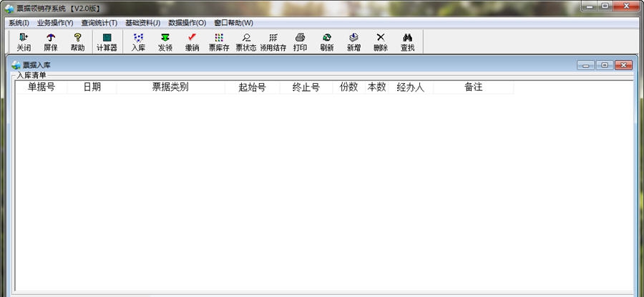Open the 系统(I) menu

tap(19, 23)
